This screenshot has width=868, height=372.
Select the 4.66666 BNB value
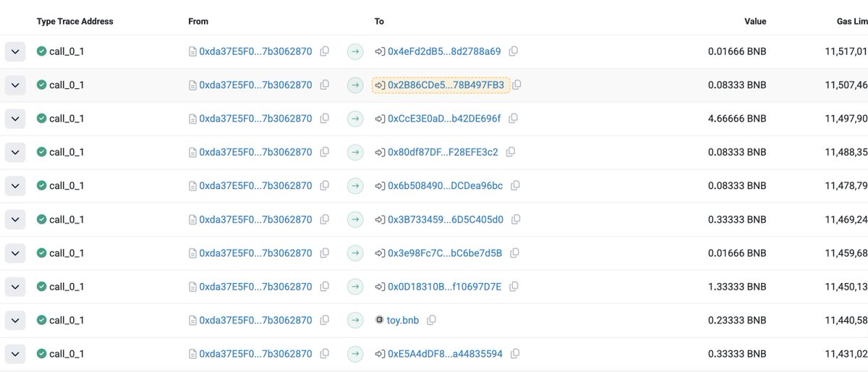(737, 119)
